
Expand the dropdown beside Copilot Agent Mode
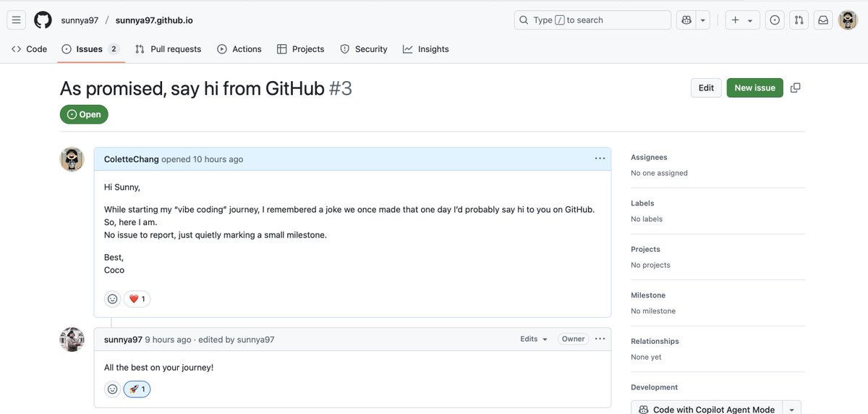(792, 409)
